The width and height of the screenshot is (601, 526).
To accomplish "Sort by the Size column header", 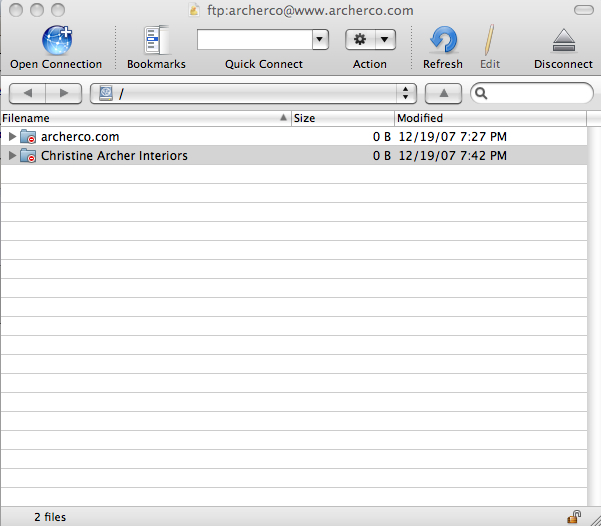I will point(343,118).
